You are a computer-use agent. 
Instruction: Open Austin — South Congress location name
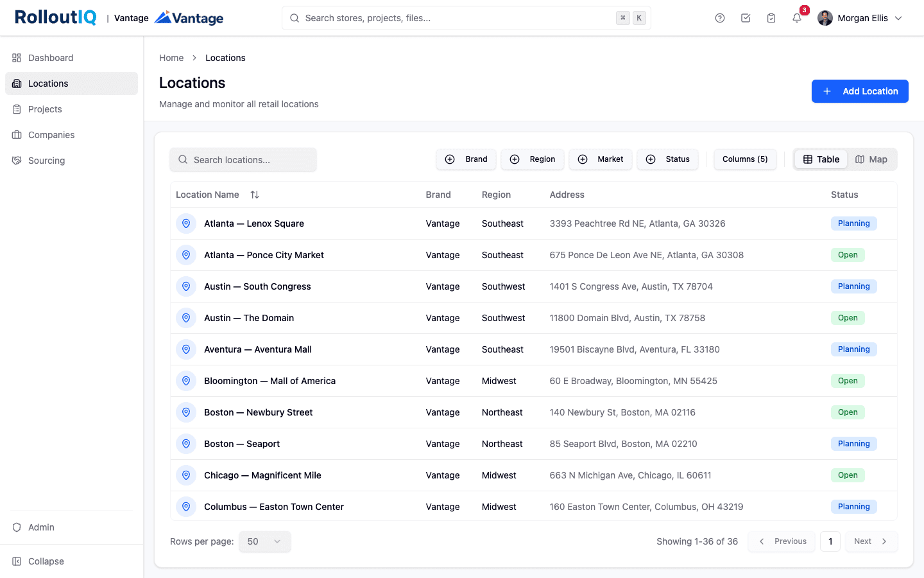coord(257,286)
